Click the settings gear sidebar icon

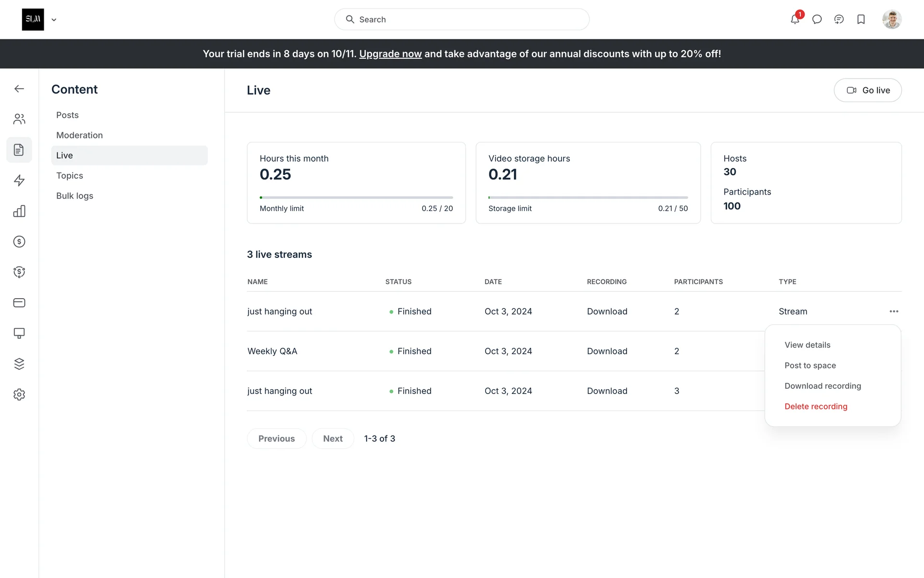19,394
